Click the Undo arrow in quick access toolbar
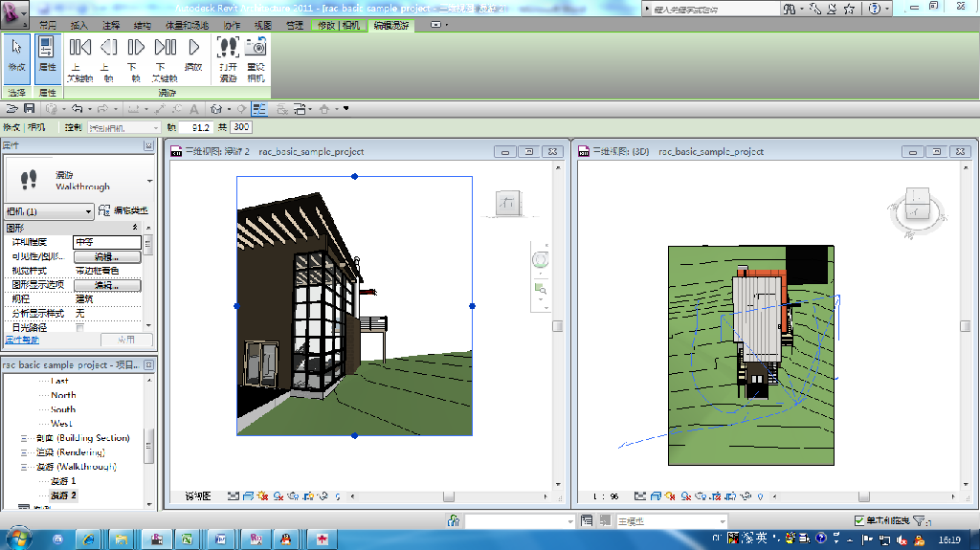The image size is (980, 550). pos(78,109)
